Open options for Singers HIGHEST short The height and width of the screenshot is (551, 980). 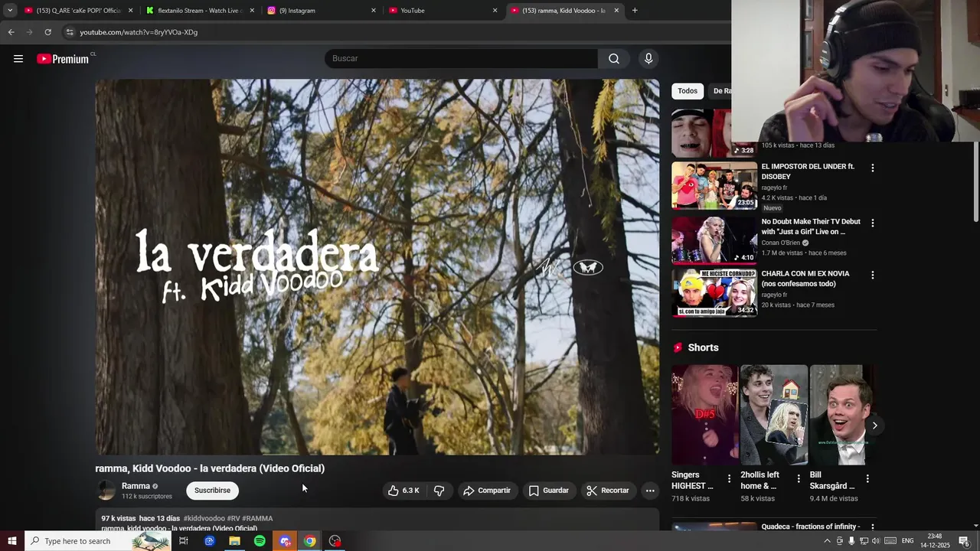pos(729,479)
